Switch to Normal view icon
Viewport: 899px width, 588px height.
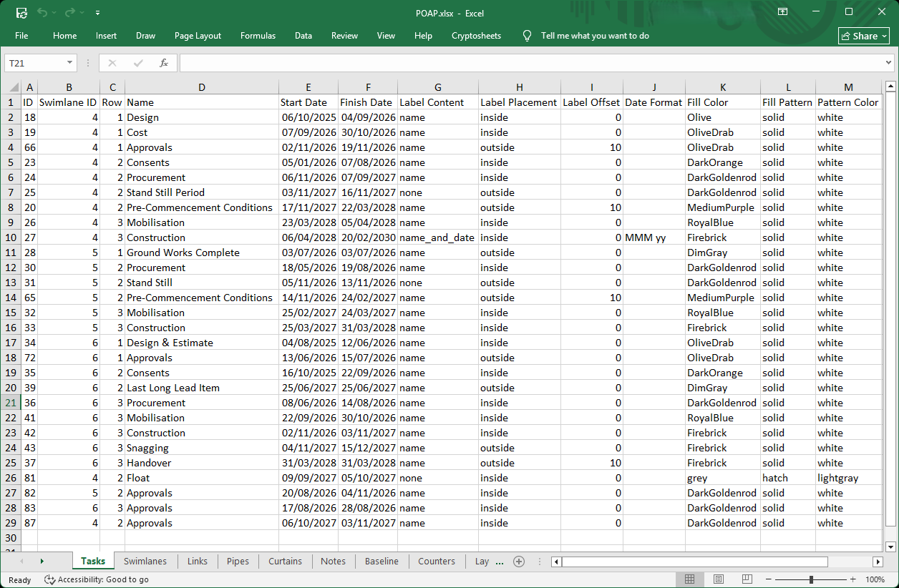[x=689, y=579]
